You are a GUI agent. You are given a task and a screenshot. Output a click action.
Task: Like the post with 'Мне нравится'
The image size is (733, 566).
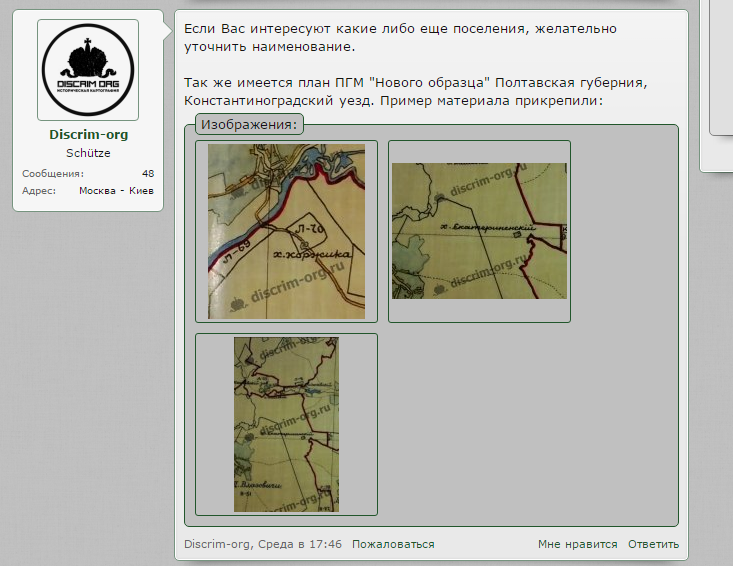577,545
